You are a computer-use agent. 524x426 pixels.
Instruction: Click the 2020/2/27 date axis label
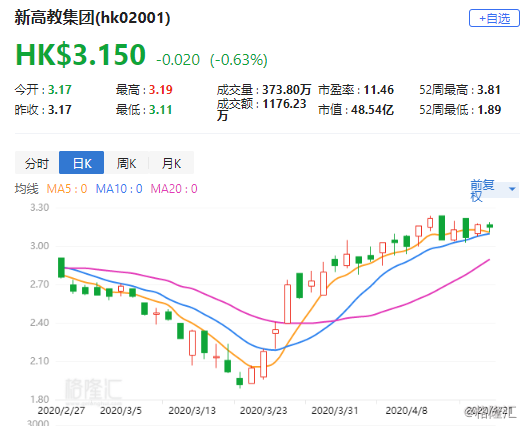click(x=61, y=410)
